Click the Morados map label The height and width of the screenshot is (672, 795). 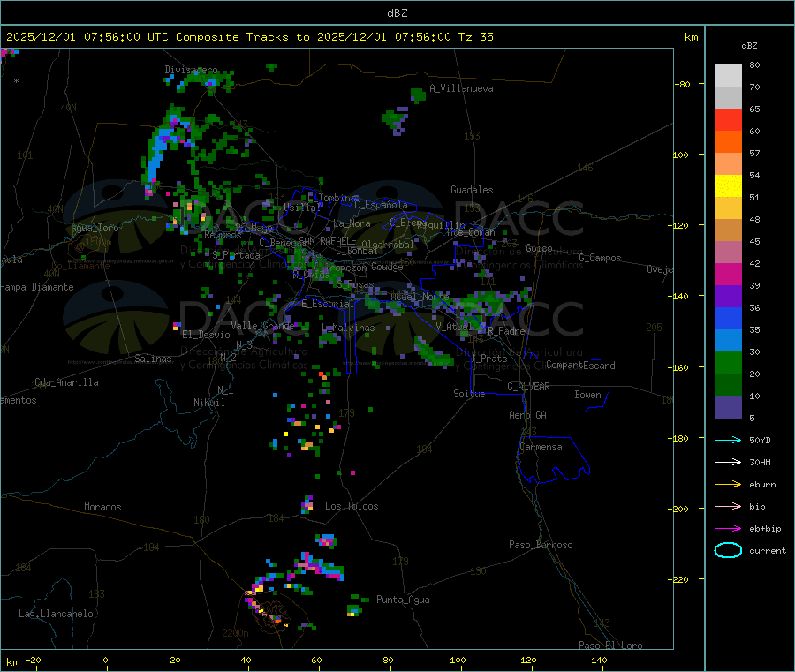pos(102,507)
